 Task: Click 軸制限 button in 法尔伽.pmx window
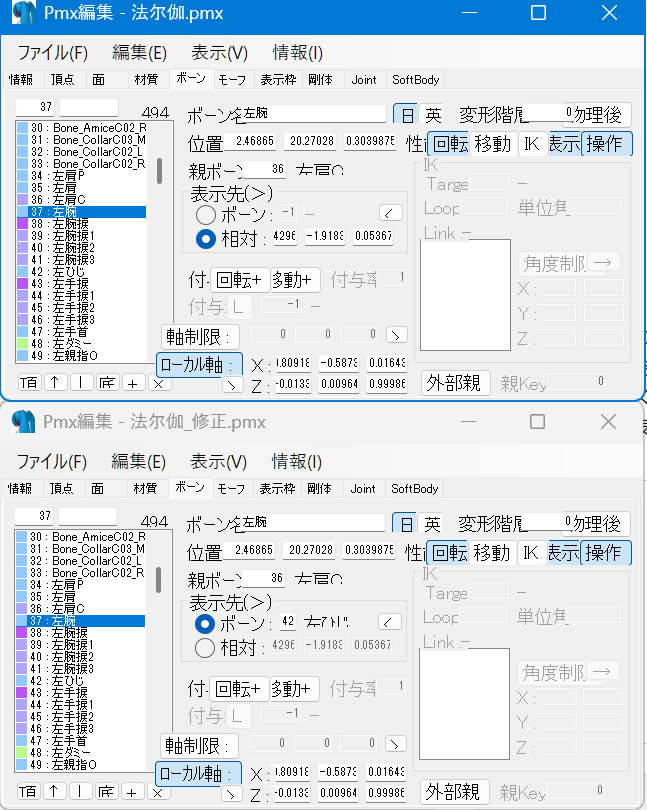point(200,337)
